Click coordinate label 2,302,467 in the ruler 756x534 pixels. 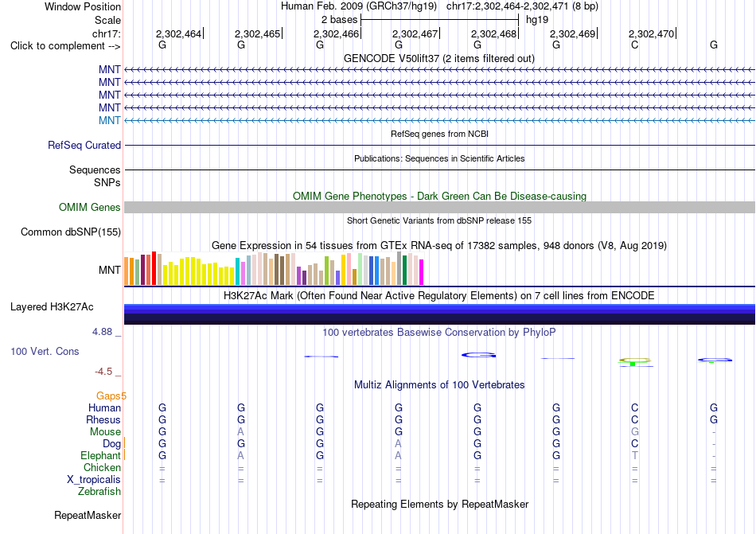(415, 33)
